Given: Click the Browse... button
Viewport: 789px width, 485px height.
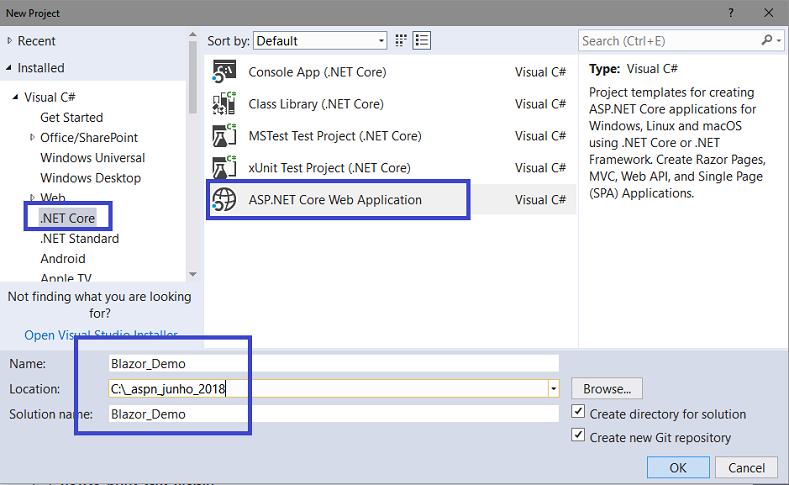Looking at the screenshot, I should coord(606,388).
